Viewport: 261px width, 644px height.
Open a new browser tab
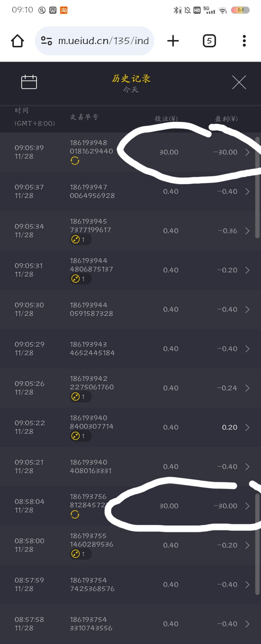point(173,41)
